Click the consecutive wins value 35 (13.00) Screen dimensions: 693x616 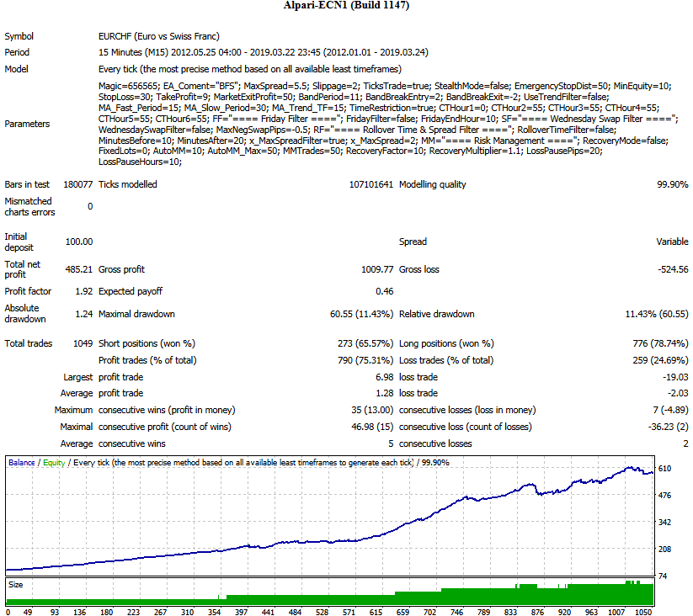372,410
